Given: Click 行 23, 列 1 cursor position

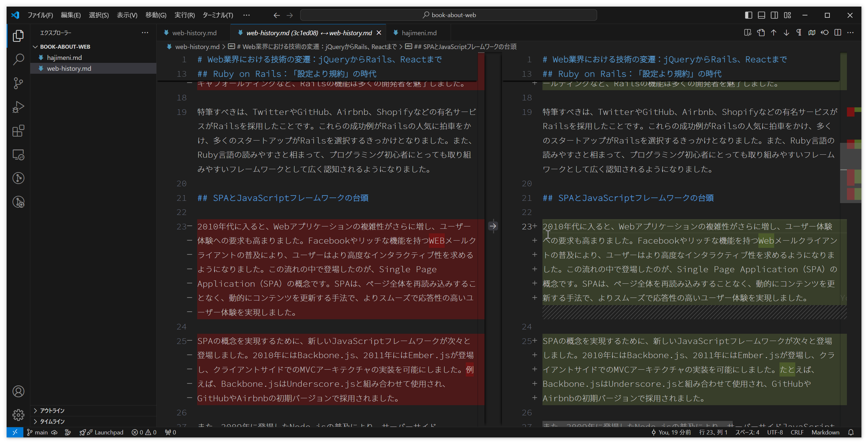Looking at the screenshot, I should pyautogui.click(x=713, y=432).
